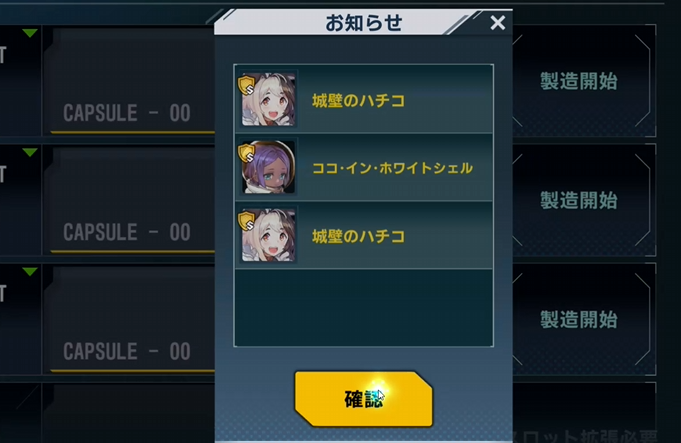Select third row 城壁のハチコ portrait
Screen dimensions: 681x443
click(x=268, y=235)
